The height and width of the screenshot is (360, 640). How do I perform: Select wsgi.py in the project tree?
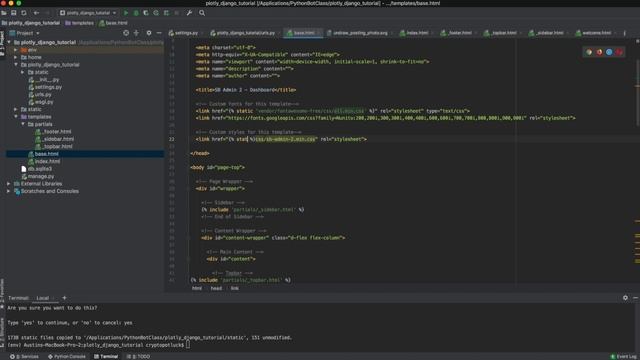coord(41,102)
